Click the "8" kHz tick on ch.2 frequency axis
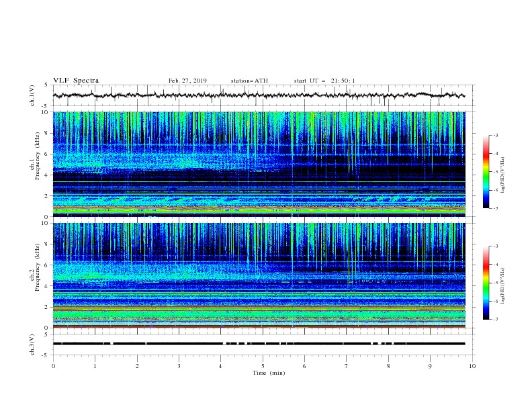532x411 pixels. (x=46, y=244)
